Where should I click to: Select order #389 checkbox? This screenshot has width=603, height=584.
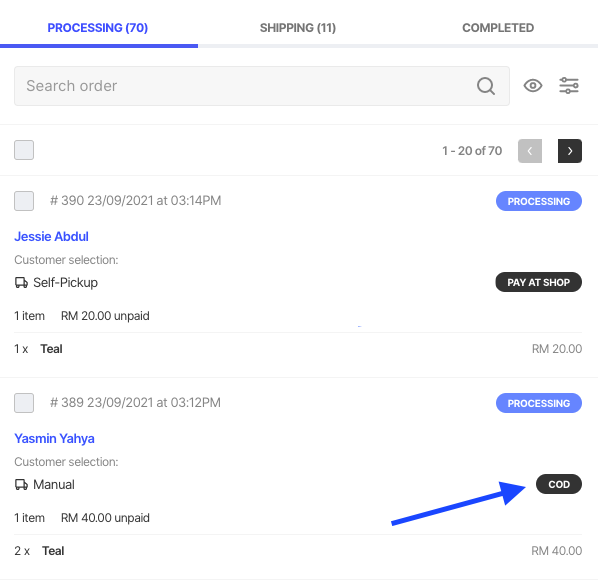coord(24,403)
